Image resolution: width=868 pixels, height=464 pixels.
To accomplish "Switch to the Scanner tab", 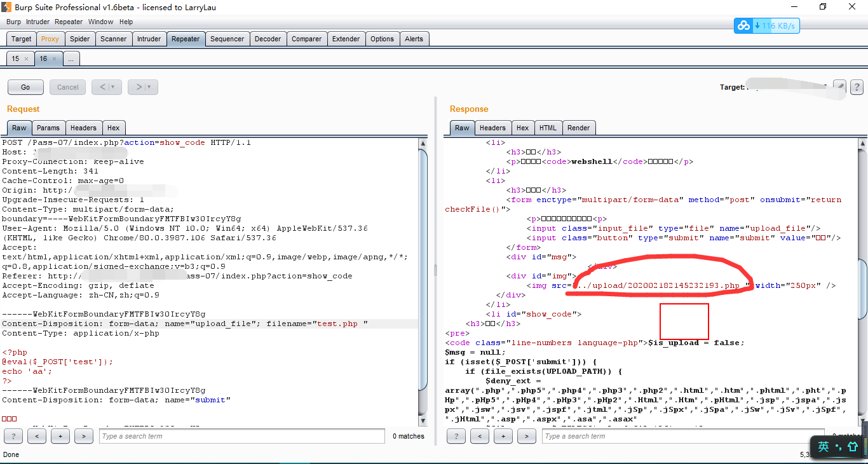I will click(114, 39).
